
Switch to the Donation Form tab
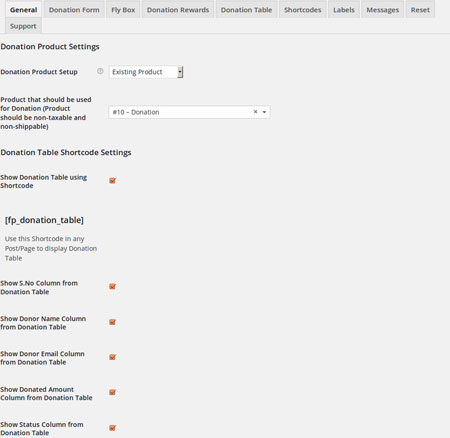pos(74,10)
